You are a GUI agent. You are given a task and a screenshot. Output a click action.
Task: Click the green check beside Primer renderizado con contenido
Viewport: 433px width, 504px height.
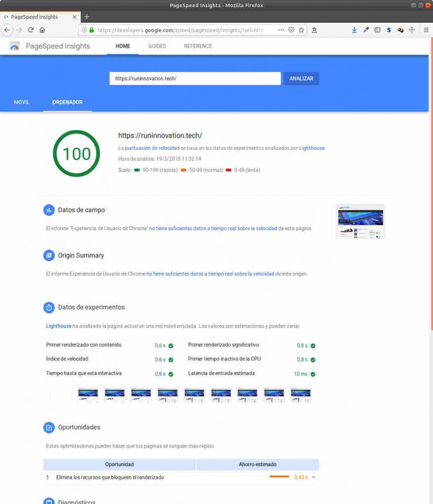(x=171, y=346)
